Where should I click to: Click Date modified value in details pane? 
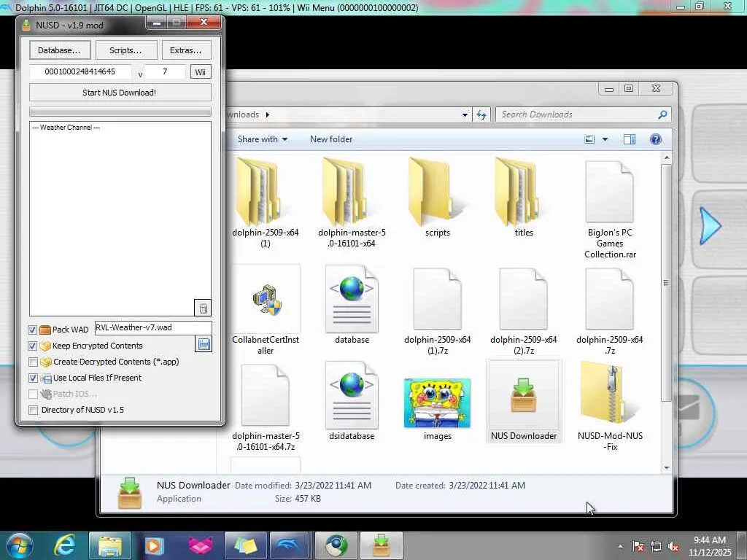click(333, 486)
